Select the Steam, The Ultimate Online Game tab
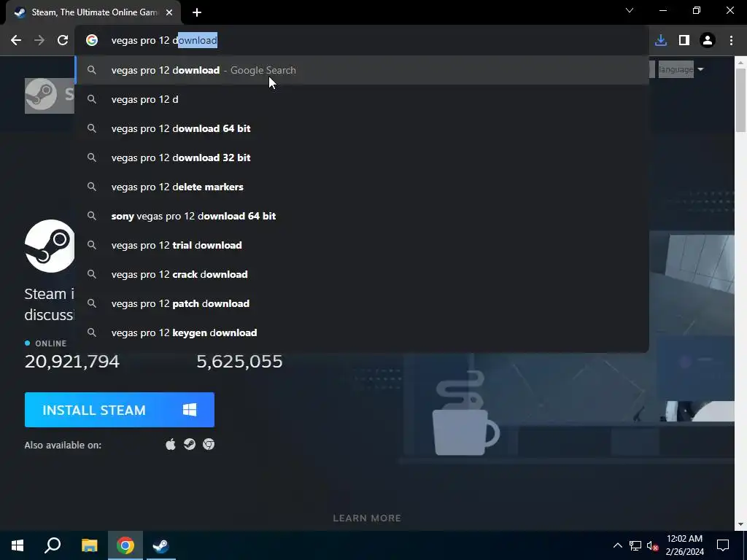747x560 pixels. click(x=94, y=13)
